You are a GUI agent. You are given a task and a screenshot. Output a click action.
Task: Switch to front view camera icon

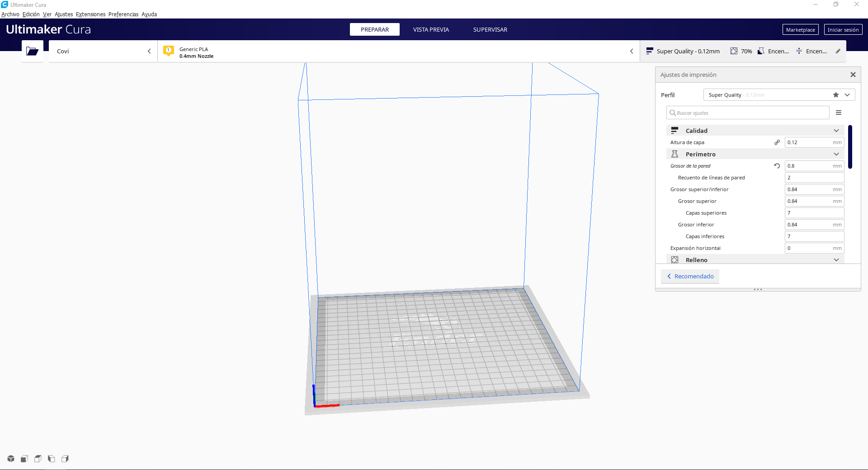point(24,459)
